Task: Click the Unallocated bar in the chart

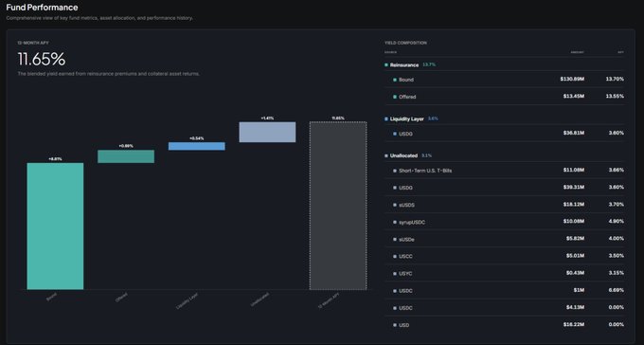Action: pyautogui.click(x=267, y=132)
